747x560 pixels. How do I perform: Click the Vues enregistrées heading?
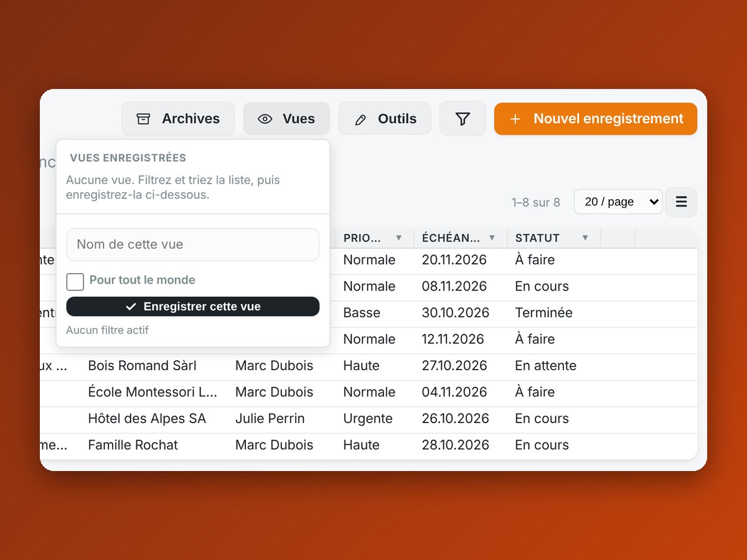click(x=128, y=158)
